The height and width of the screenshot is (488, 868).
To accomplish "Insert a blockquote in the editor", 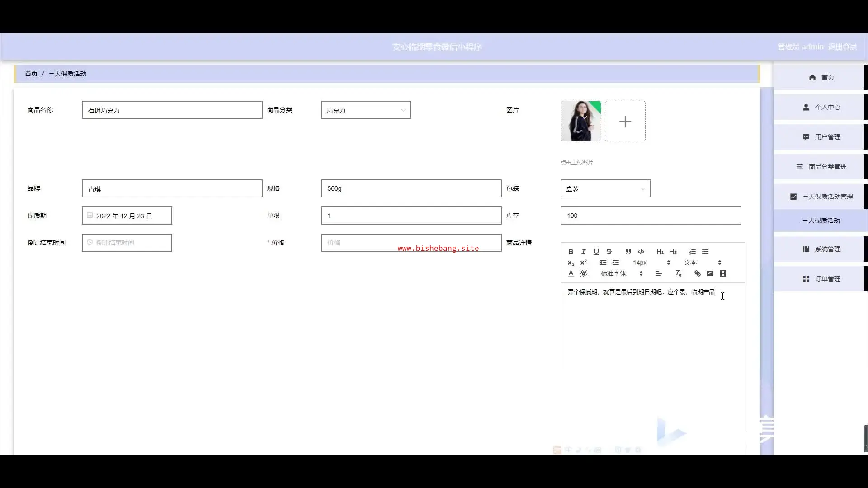I will click(628, 252).
